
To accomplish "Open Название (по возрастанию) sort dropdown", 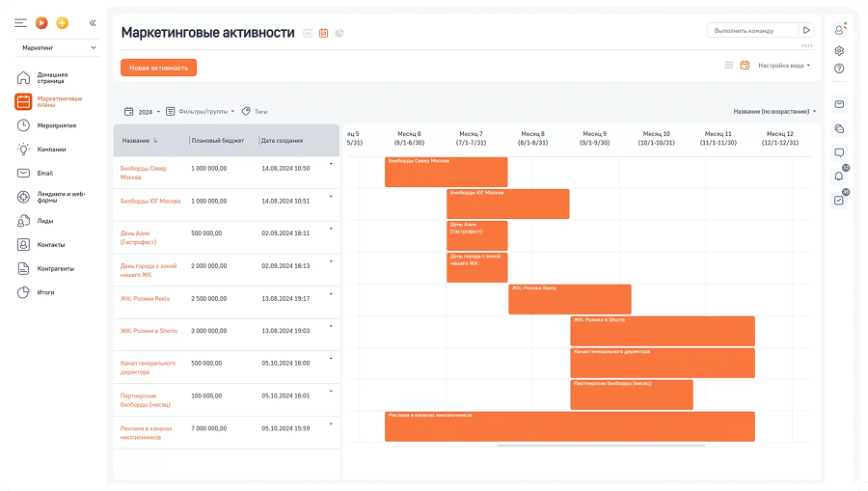I will click(x=774, y=111).
